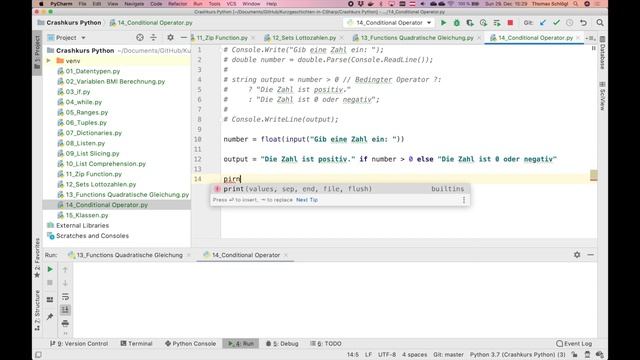Toggle Favorites side tool window
The image size is (640, 360).
[x=37, y=258]
